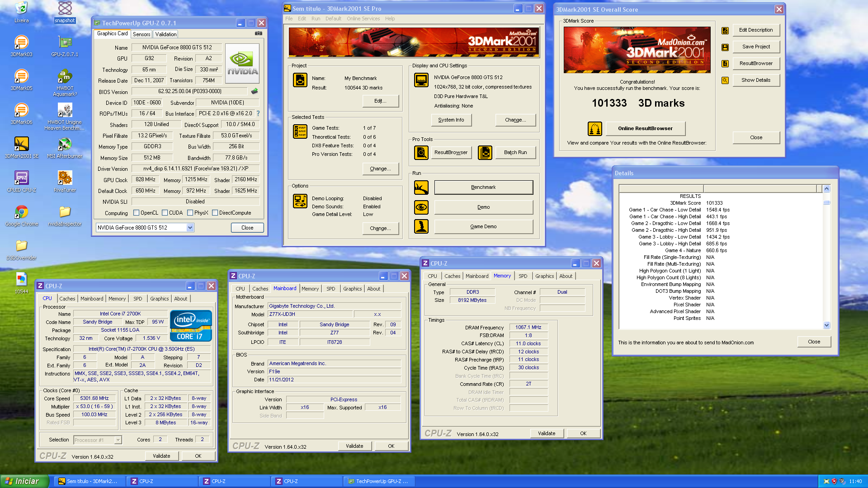Open the D3DOverrider folder icon
868x488 pixels.
coord(21,249)
